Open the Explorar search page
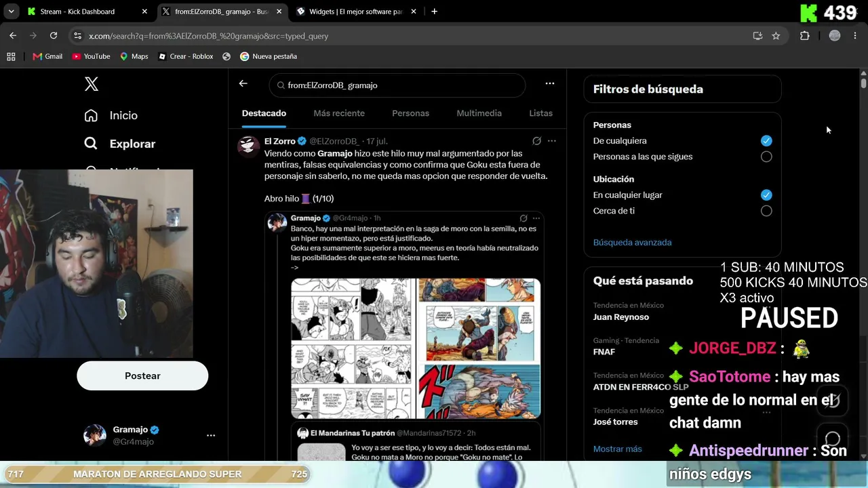This screenshot has height=488, width=868. point(119,144)
